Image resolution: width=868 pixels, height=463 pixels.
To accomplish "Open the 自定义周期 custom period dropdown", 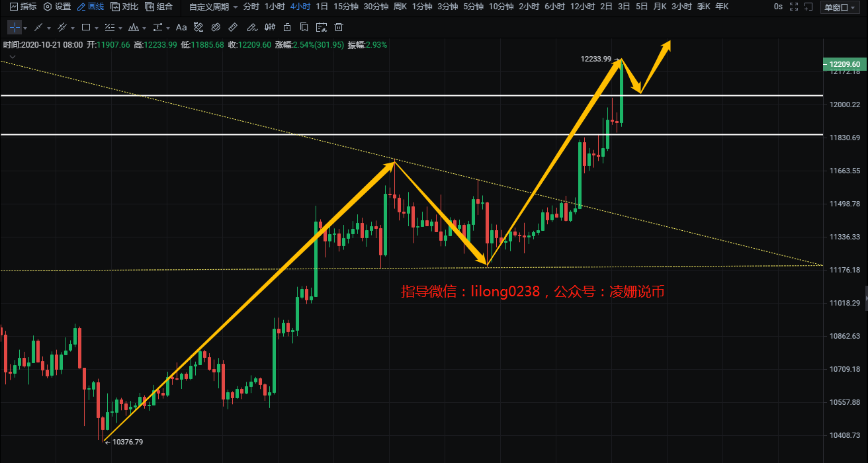I will tap(212, 7).
